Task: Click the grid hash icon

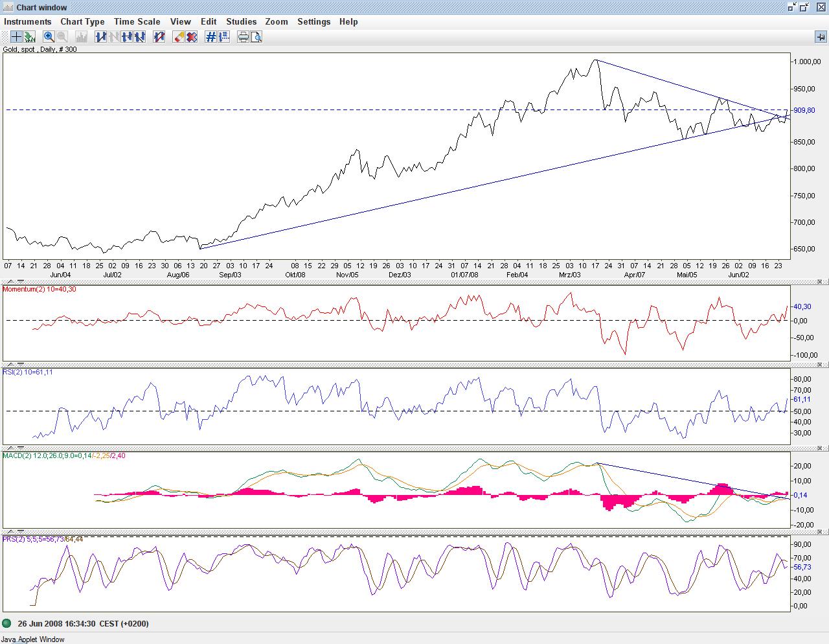Action: click(210, 37)
